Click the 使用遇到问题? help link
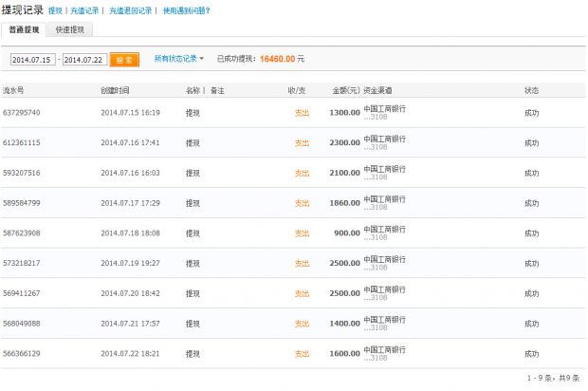This screenshot has width=588, height=391. pyautogui.click(x=185, y=11)
